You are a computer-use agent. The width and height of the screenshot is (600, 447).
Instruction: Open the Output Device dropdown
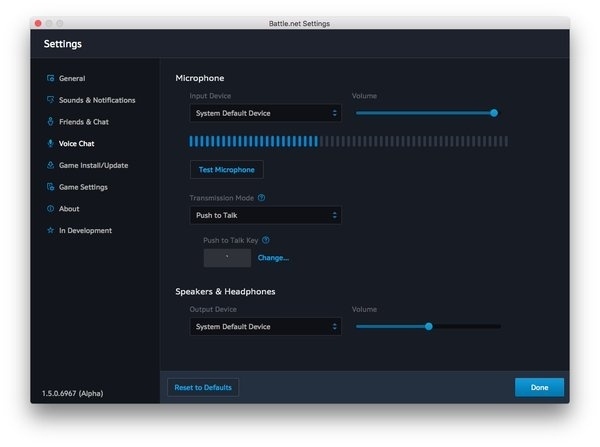pyautogui.click(x=266, y=326)
